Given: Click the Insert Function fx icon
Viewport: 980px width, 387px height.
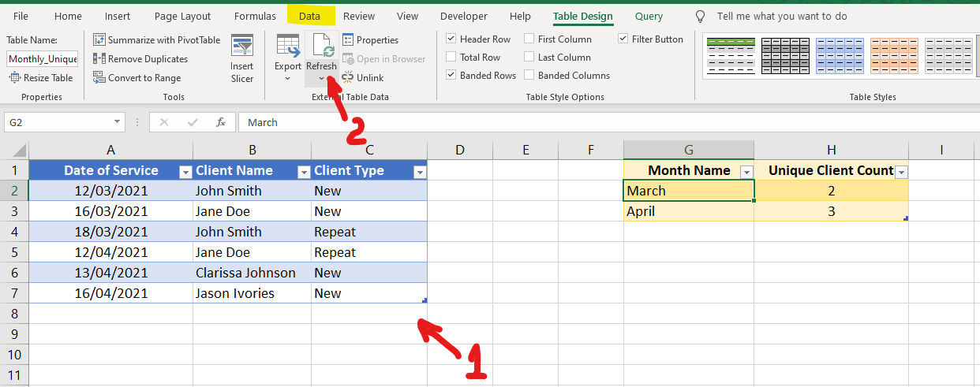Looking at the screenshot, I should (221, 122).
